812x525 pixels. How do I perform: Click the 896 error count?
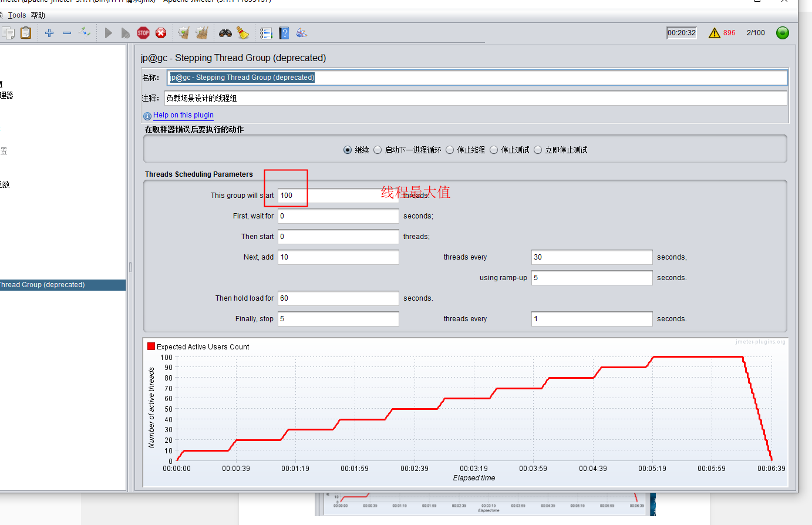tap(729, 33)
